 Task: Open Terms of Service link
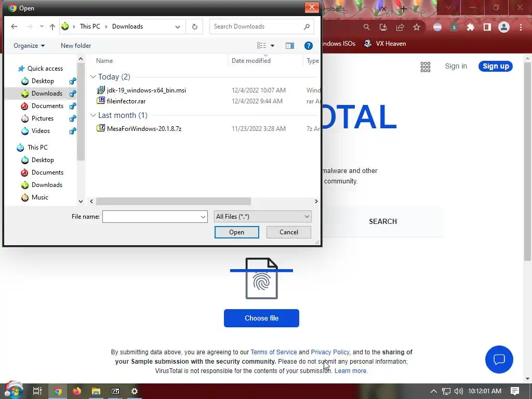(273, 352)
